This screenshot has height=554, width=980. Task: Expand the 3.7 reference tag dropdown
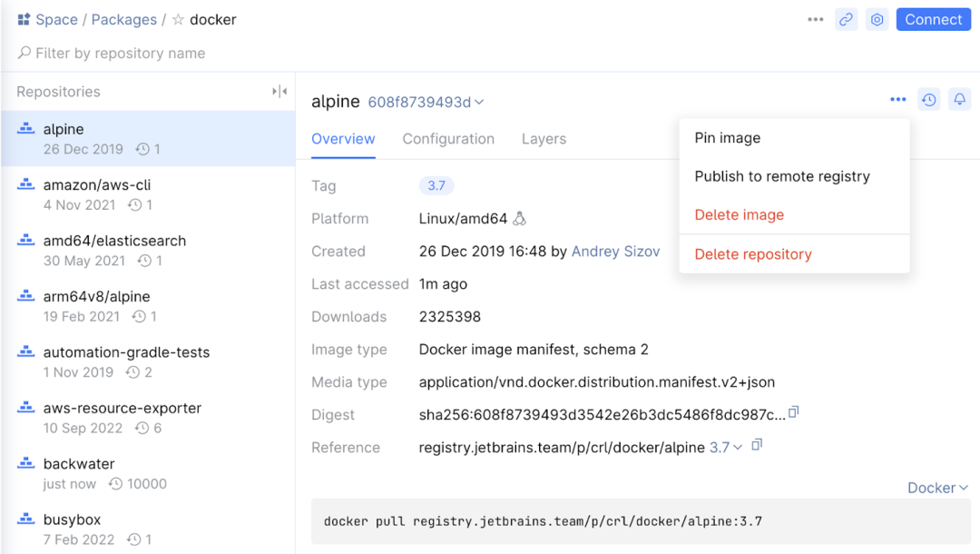click(726, 448)
